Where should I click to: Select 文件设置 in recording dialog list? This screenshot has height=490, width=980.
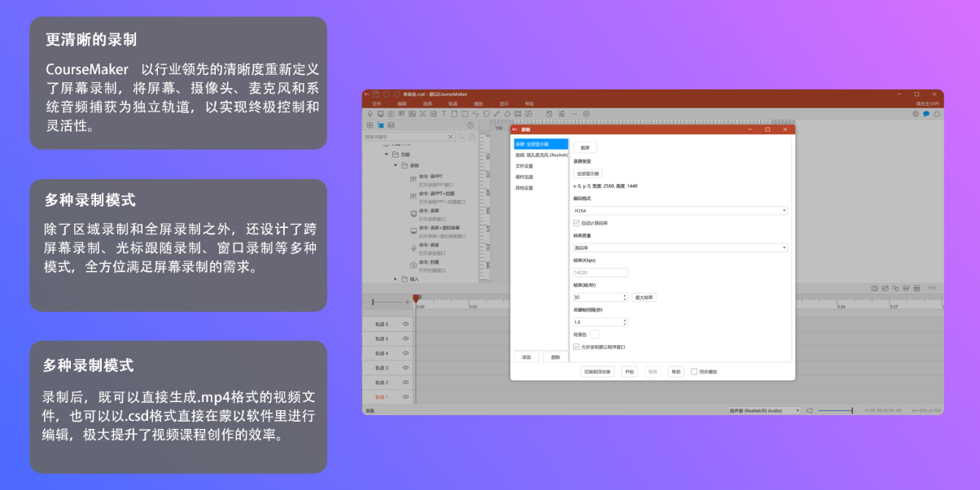tap(524, 165)
